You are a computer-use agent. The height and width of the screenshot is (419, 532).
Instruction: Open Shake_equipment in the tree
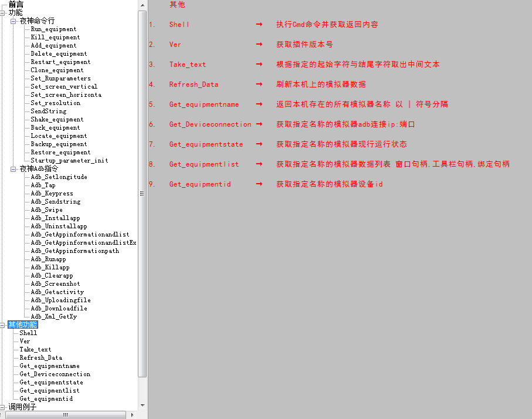pos(57,120)
